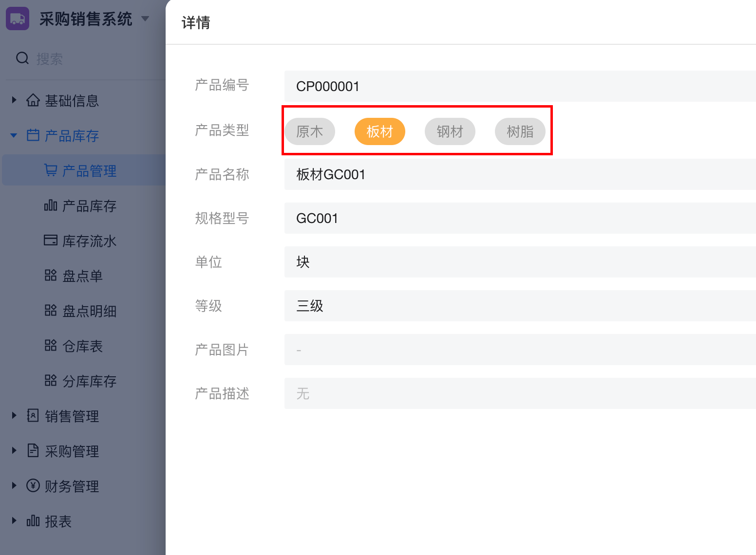Click the purple truck app logo
Image resolution: width=756 pixels, height=555 pixels.
click(18, 19)
